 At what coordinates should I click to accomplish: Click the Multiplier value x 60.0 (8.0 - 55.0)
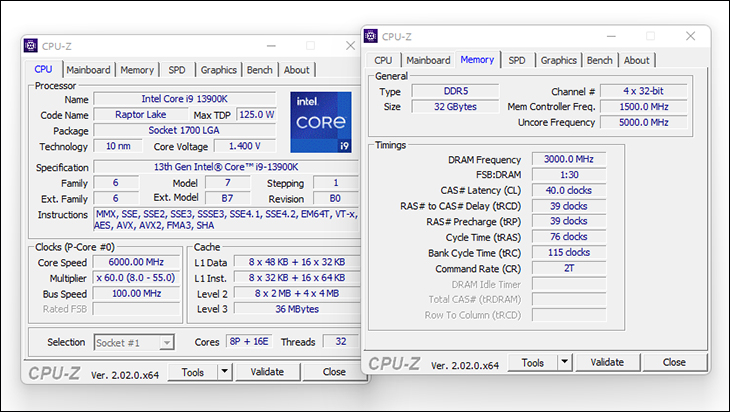coord(136,278)
